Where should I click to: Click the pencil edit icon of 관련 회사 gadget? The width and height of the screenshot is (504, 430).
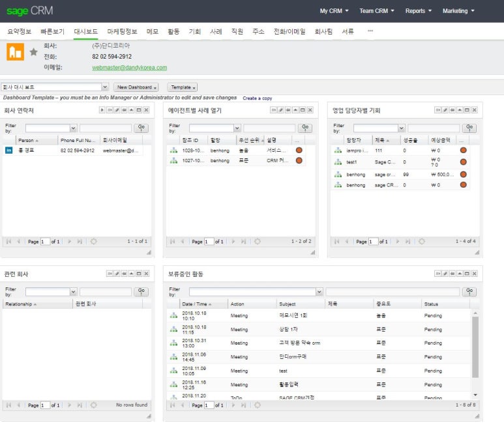coord(117,274)
